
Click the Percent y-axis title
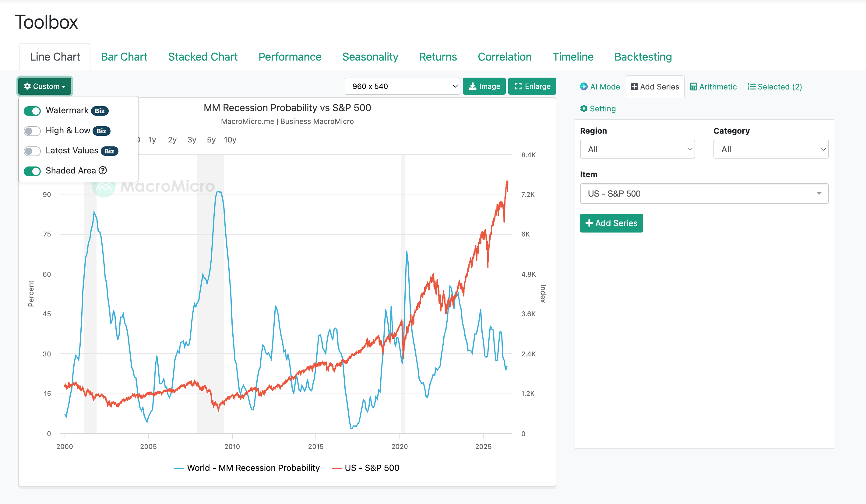[31, 294]
